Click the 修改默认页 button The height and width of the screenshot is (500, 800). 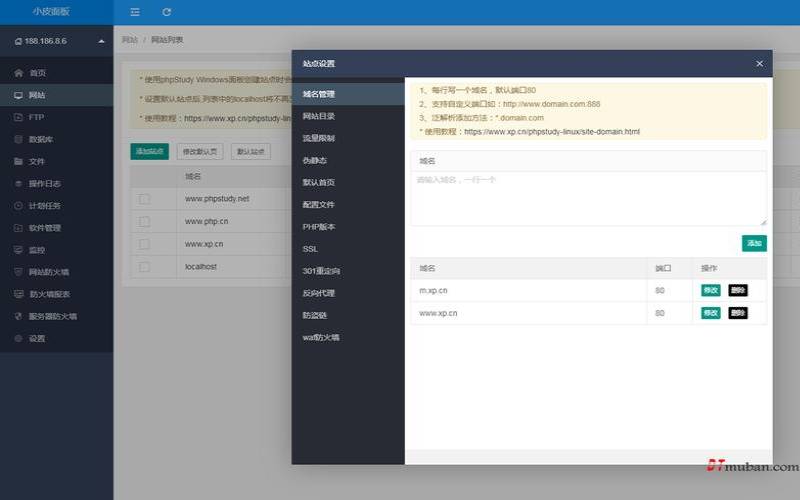tap(200, 152)
